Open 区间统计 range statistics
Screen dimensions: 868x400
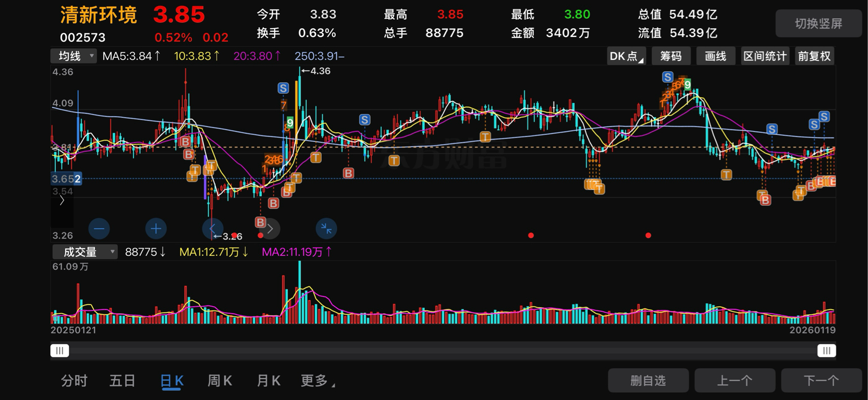point(765,56)
